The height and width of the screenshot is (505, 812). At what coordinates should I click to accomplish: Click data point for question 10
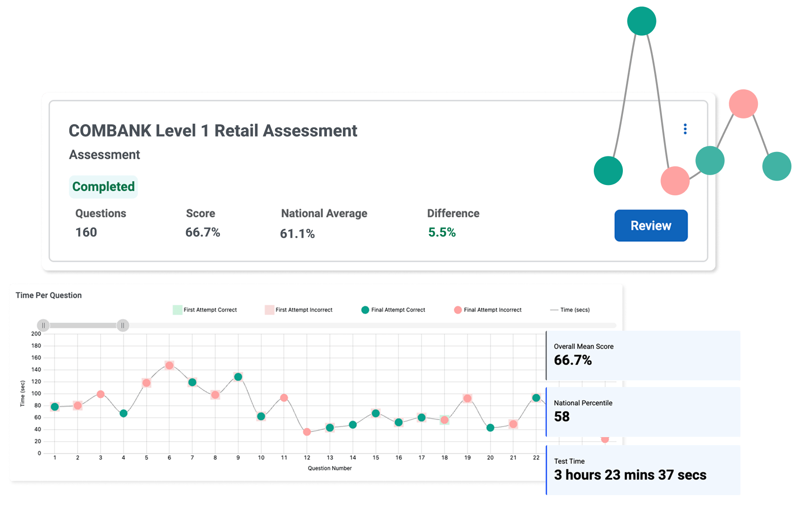point(261,417)
